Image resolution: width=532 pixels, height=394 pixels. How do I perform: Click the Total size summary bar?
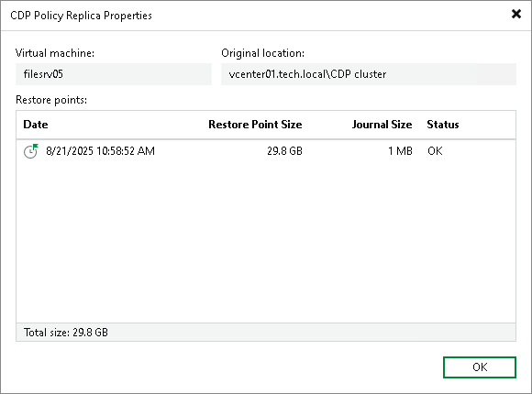coord(266,333)
